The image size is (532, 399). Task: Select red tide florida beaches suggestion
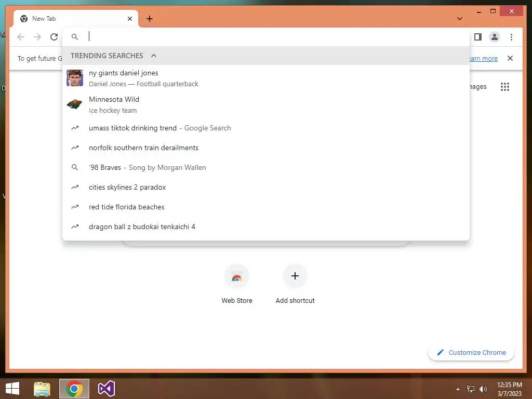pyautogui.click(x=266, y=207)
